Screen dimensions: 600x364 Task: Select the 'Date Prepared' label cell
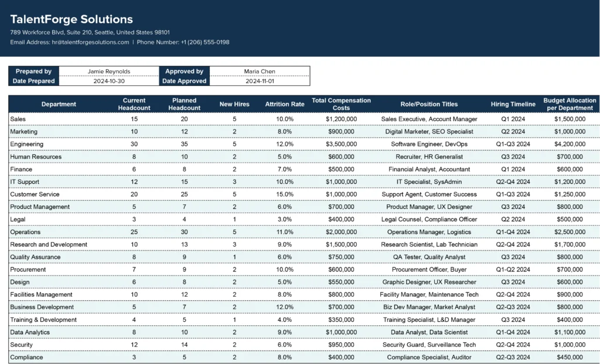pos(33,81)
